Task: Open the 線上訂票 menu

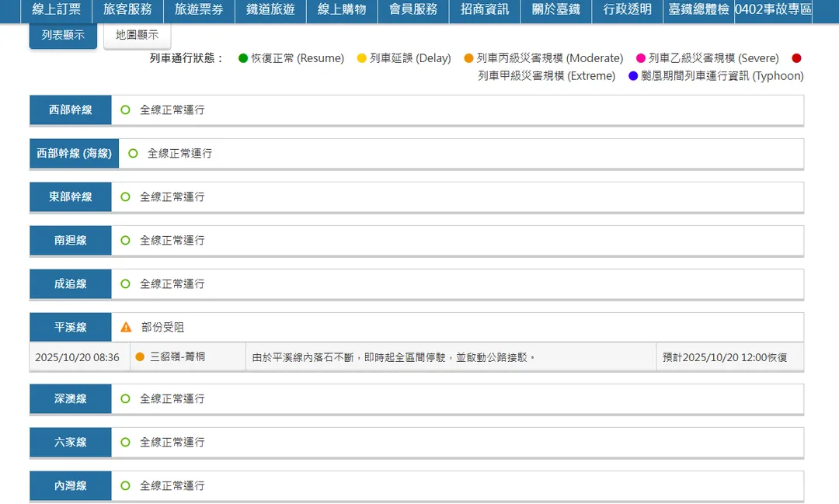Action: pyautogui.click(x=56, y=9)
